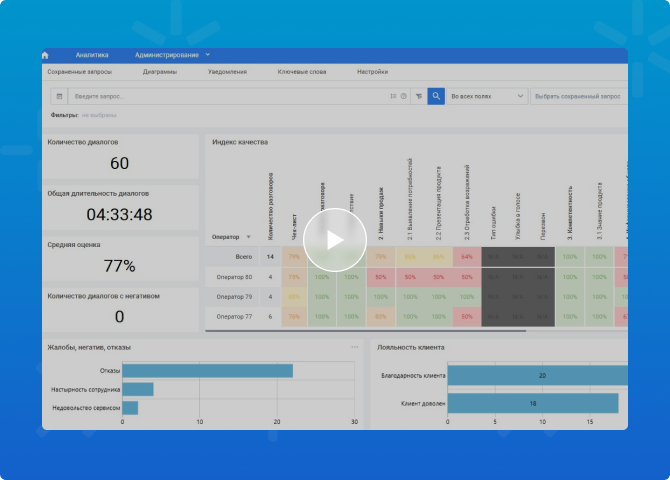Go to home via the house icon
670x480 pixels.
click(x=45, y=55)
